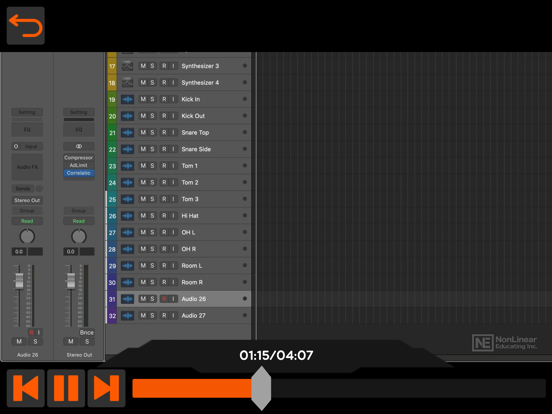Screen dimensions: 552x414
Task: Click the Room R audio waveform icon
Action: [127, 282]
